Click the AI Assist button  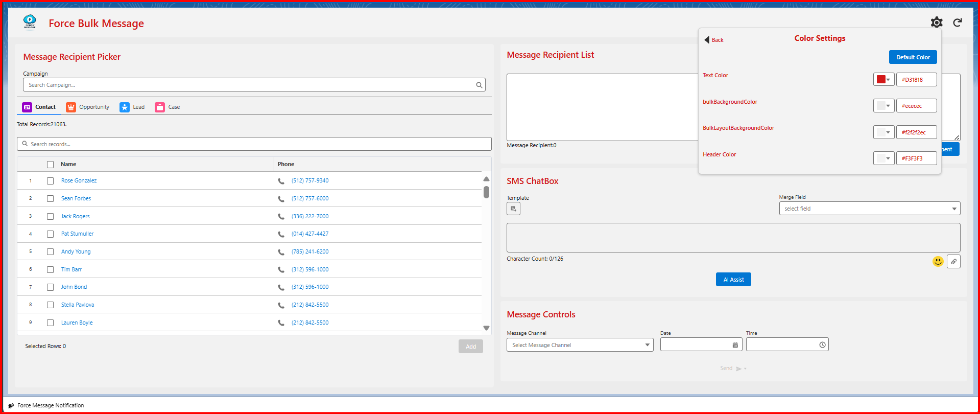pos(733,280)
